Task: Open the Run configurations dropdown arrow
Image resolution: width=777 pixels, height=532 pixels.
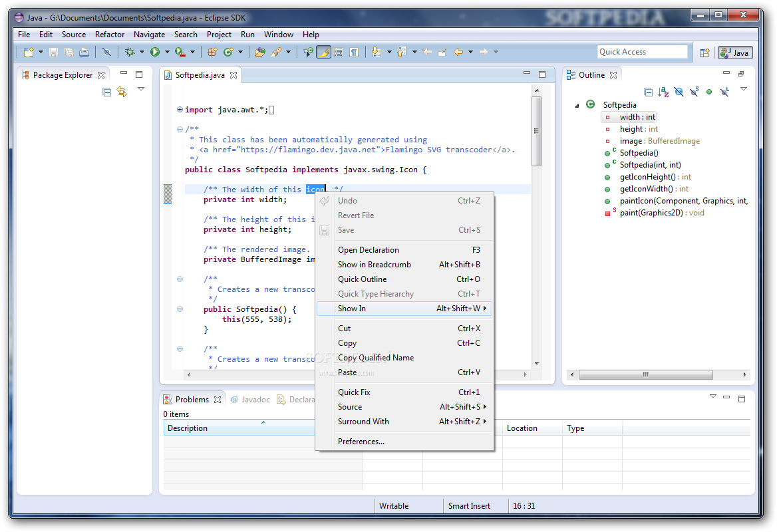Action: tap(167, 52)
